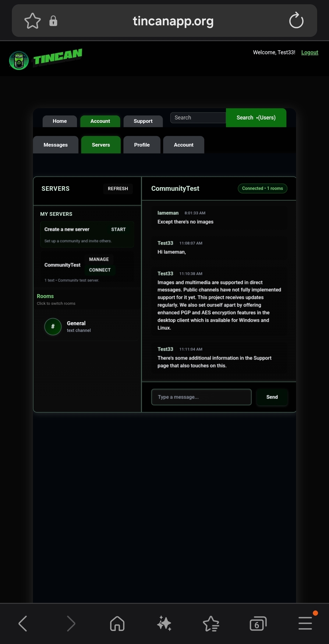329x644 pixels.
Task: Select message "Except there's no images"
Action: pyautogui.click(x=185, y=222)
